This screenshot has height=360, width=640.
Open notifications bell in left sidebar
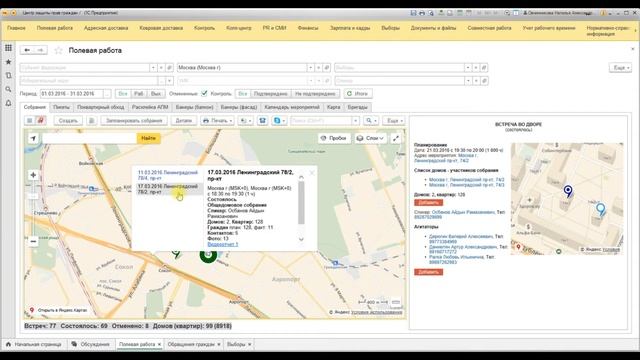(x=8, y=103)
